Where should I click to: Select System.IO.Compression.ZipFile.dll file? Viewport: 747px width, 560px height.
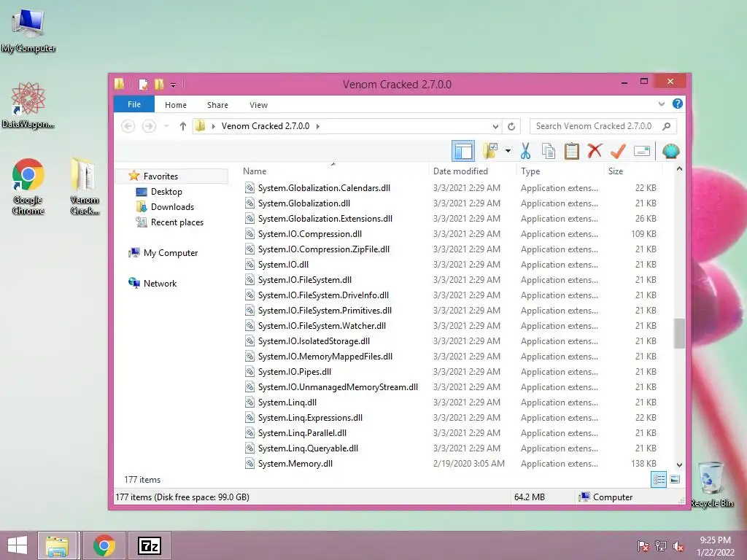(x=323, y=249)
